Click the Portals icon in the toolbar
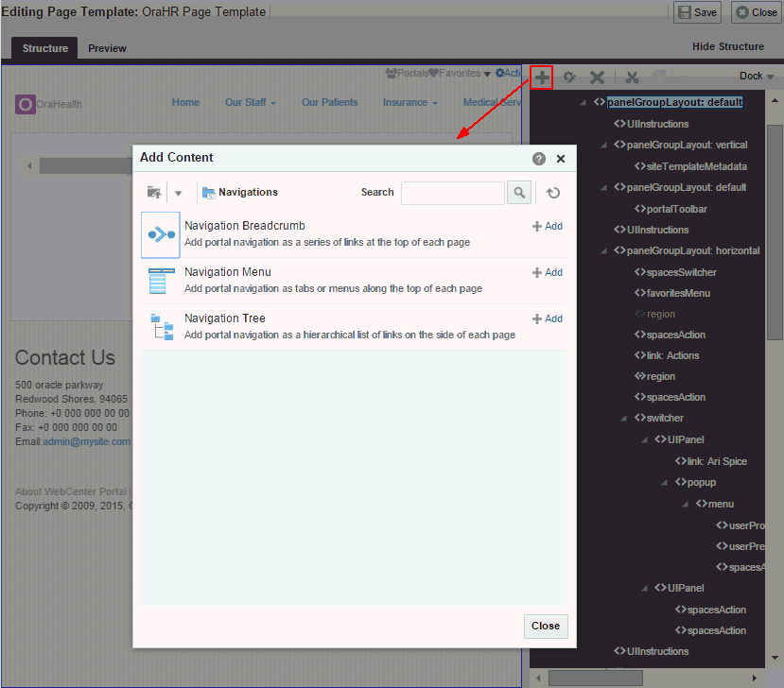The height and width of the screenshot is (688, 784). 391,74
